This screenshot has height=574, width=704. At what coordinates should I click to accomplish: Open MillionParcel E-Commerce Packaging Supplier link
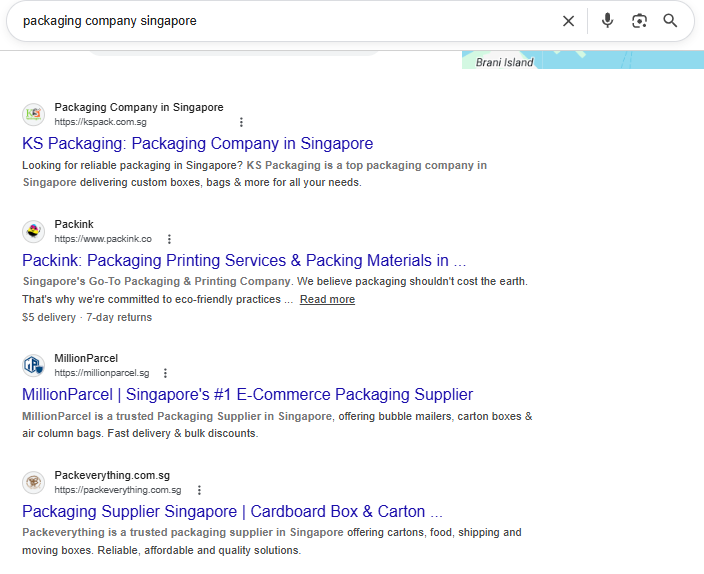pos(247,394)
